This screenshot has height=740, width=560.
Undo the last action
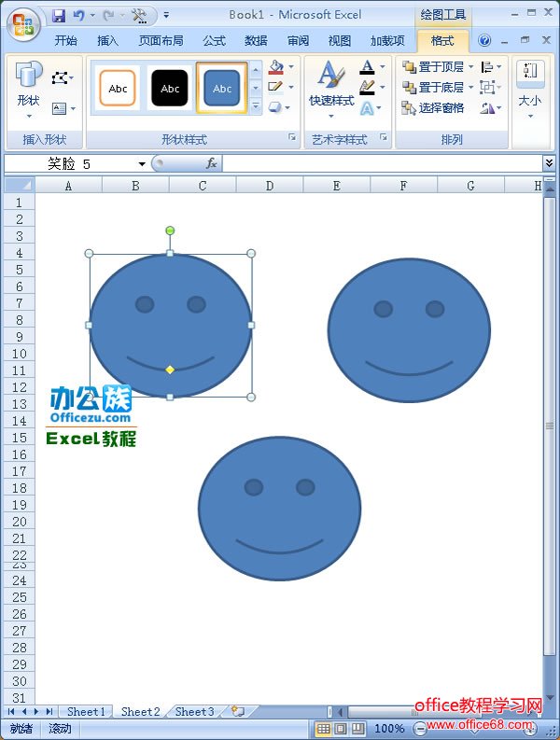click(x=78, y=16)
